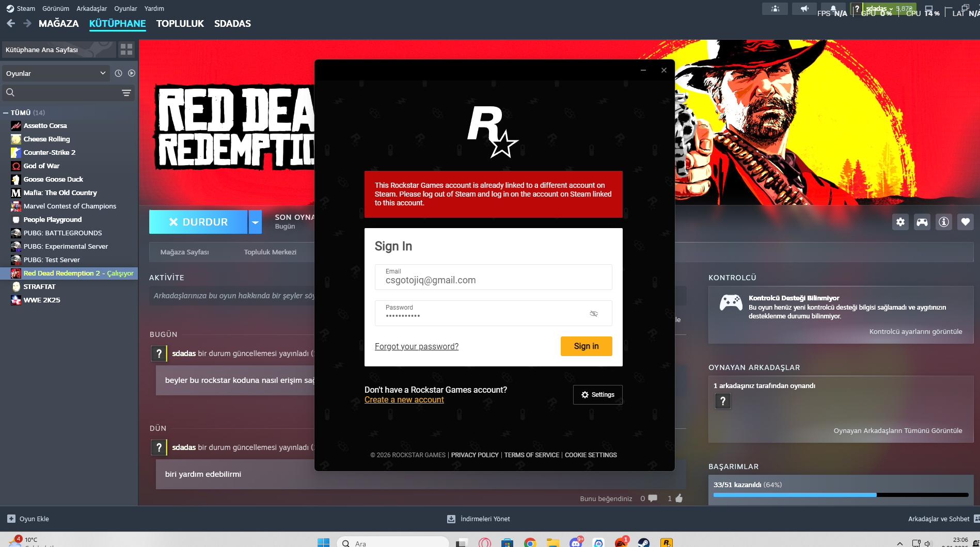Open the PRIVACY POLICY link
980x547 pixels.
pos(475,455)
